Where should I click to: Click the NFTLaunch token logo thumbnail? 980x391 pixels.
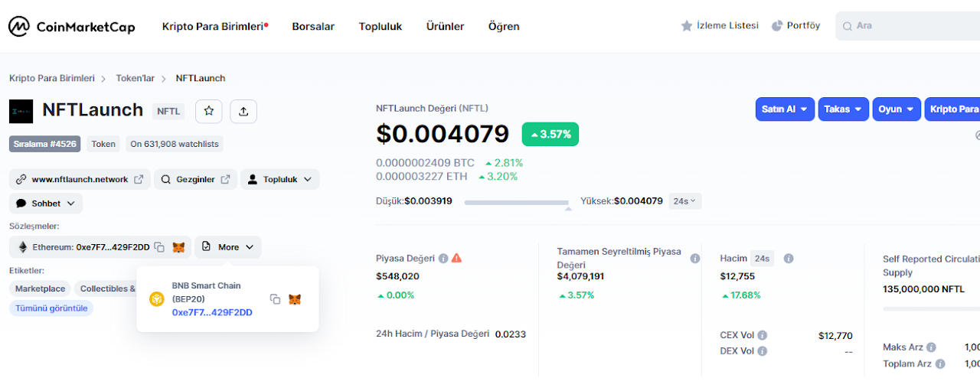(x=21, y=111)
